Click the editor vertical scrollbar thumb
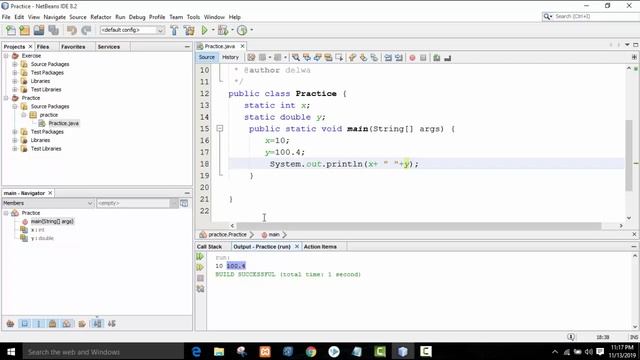 [x=629, y=155]
